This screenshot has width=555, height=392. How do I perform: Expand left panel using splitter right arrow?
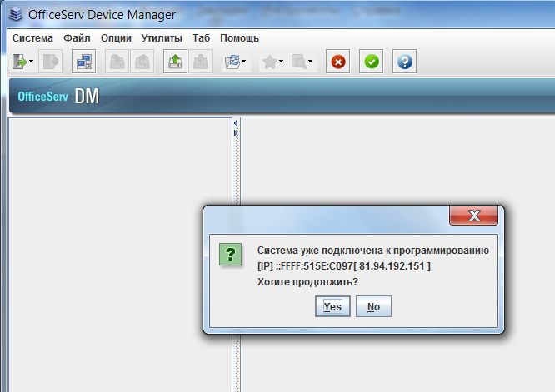point(236,133)
